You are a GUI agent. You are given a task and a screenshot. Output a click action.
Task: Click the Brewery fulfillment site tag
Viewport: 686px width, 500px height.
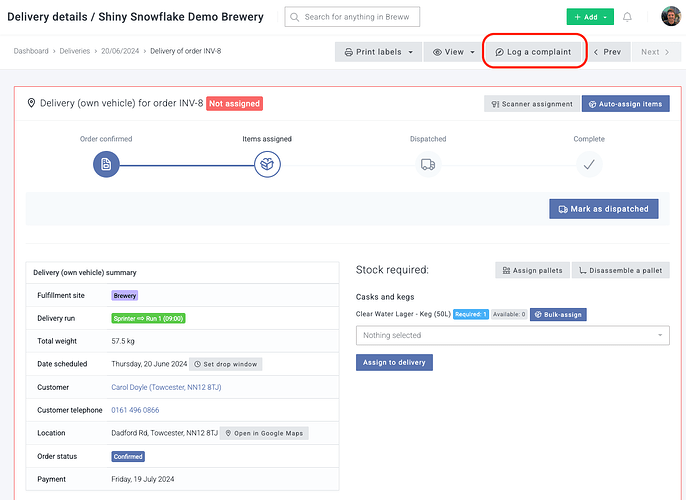[x=125, y=296]
